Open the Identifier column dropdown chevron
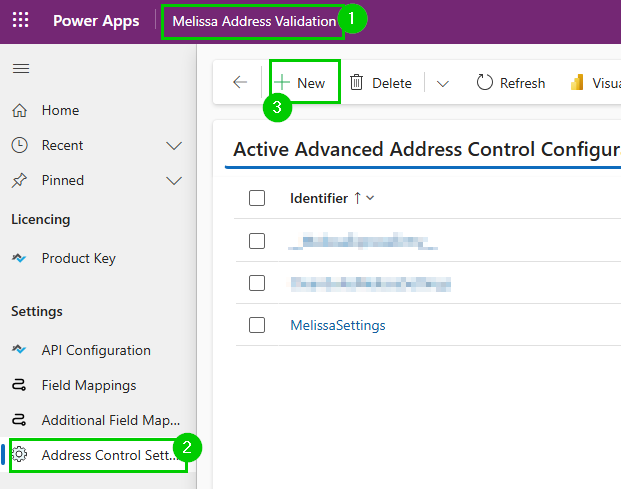 (x=370, y=198)
